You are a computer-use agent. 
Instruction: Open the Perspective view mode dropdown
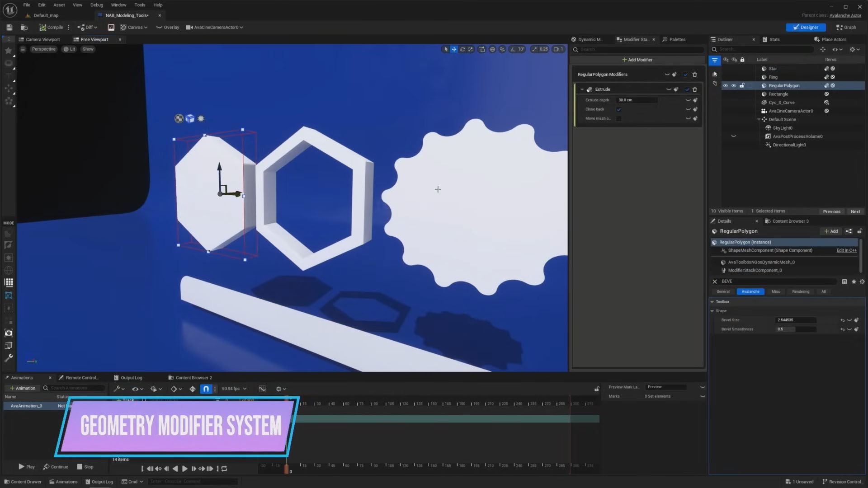tap(44, 49)
